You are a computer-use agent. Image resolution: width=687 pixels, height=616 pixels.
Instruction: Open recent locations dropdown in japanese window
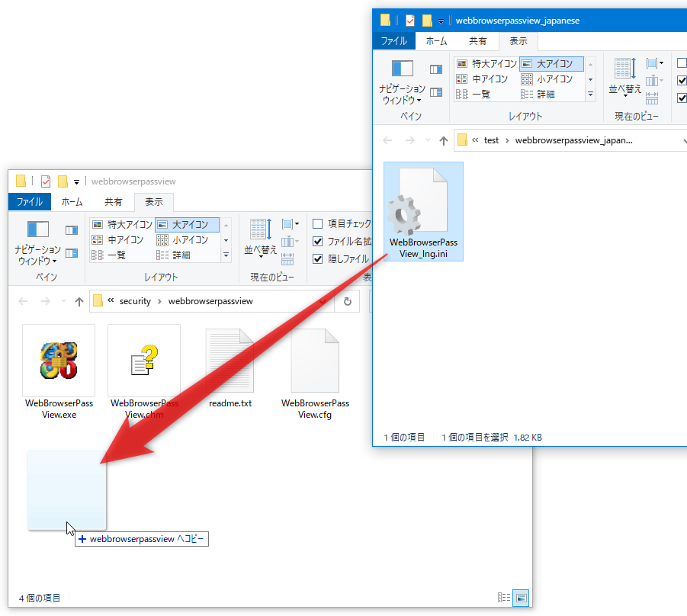click(x=428, y=140)
